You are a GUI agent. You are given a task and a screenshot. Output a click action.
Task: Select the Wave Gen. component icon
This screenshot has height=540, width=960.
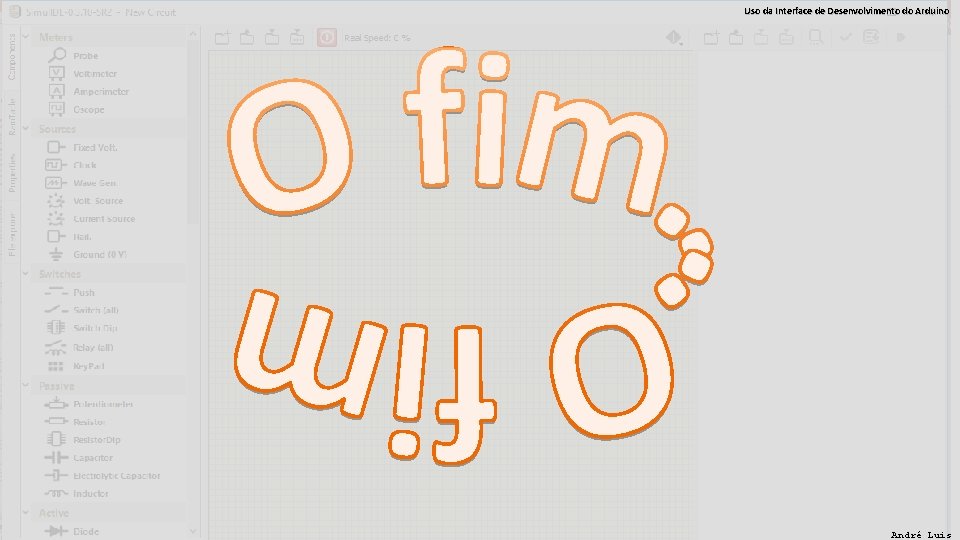click(x=56, y=182)
